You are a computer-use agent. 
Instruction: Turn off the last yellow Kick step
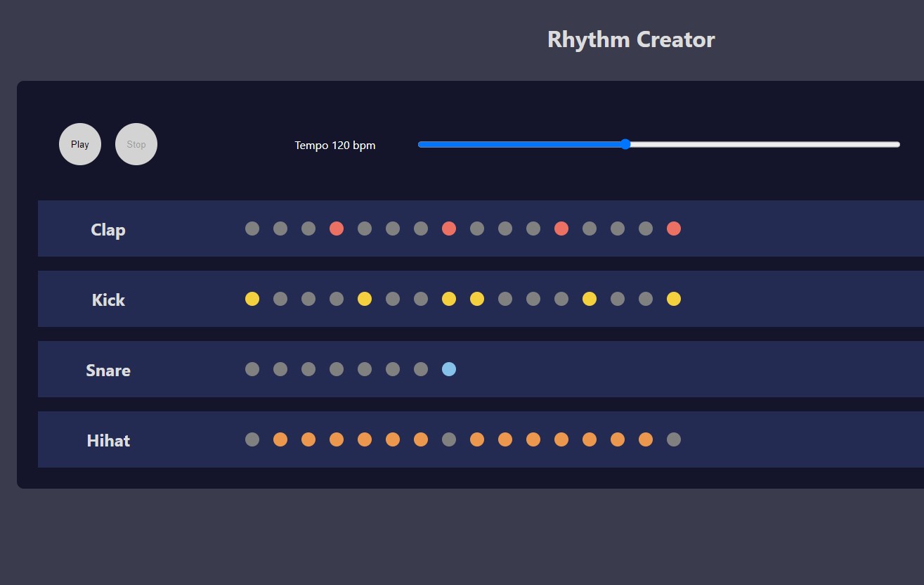coord(674,299)
